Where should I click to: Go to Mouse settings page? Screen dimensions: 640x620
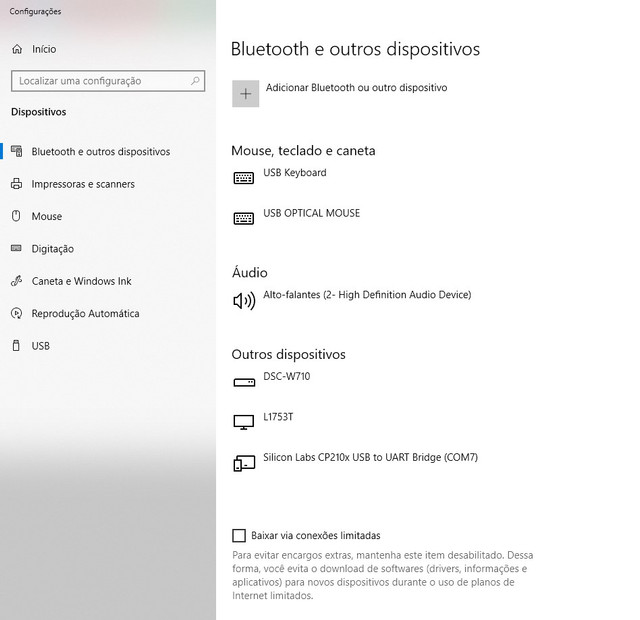tap(46, 216)
